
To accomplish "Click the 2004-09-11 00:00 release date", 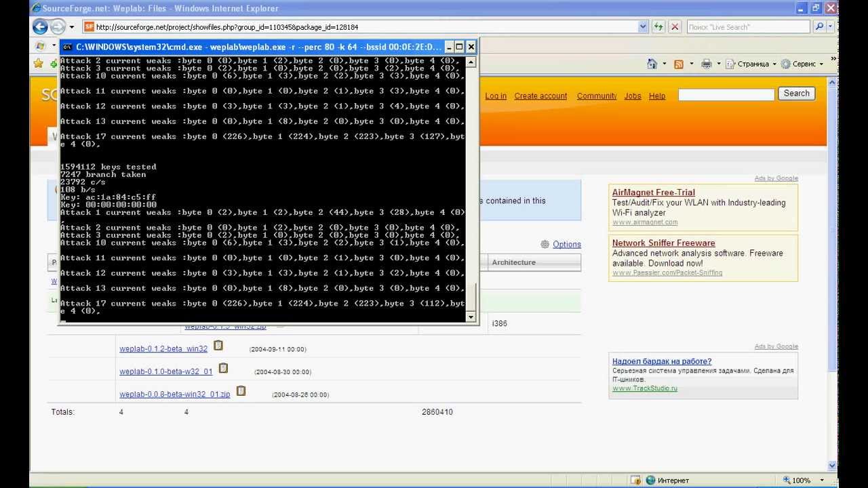I will pyautogui.click(x=278, y=350).
